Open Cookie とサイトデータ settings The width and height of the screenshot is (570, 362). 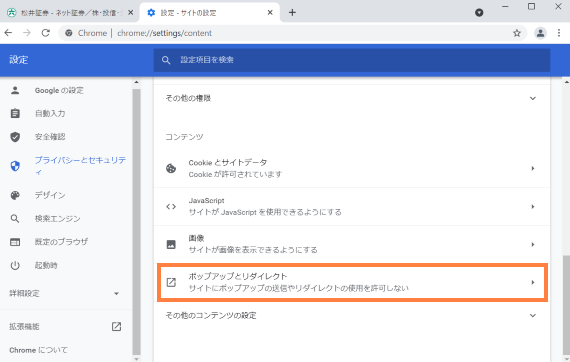[352, 168]
